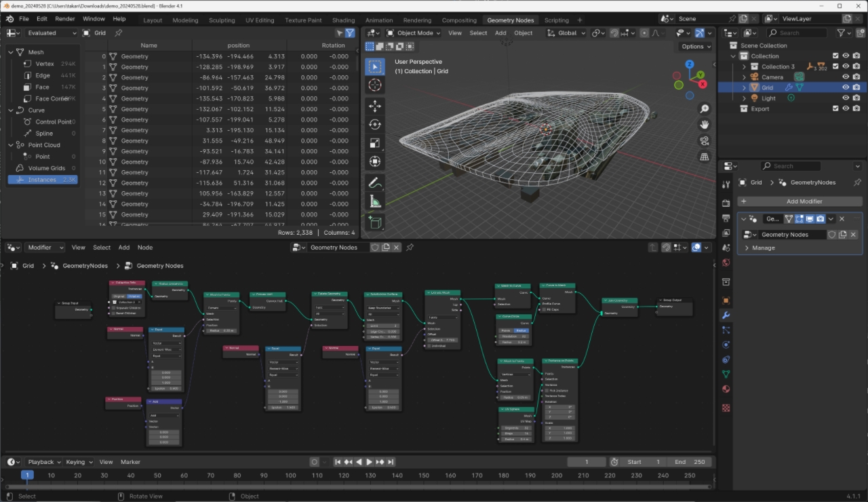The width and height of the screenshot is (868, 502).
Task: Click the Add Modifier button
Action: click(x=800, y=201)
